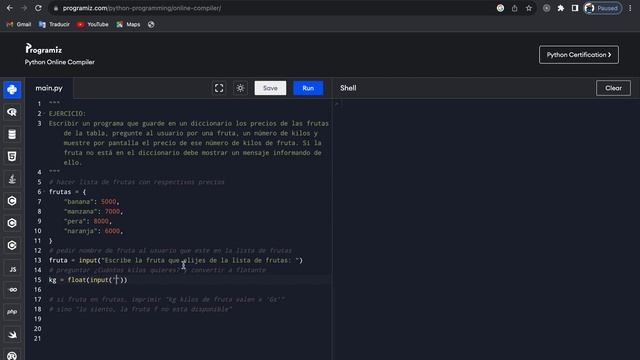Click line number 21 in the gutter
Screen dimensions: 640x360
(38, 339)
